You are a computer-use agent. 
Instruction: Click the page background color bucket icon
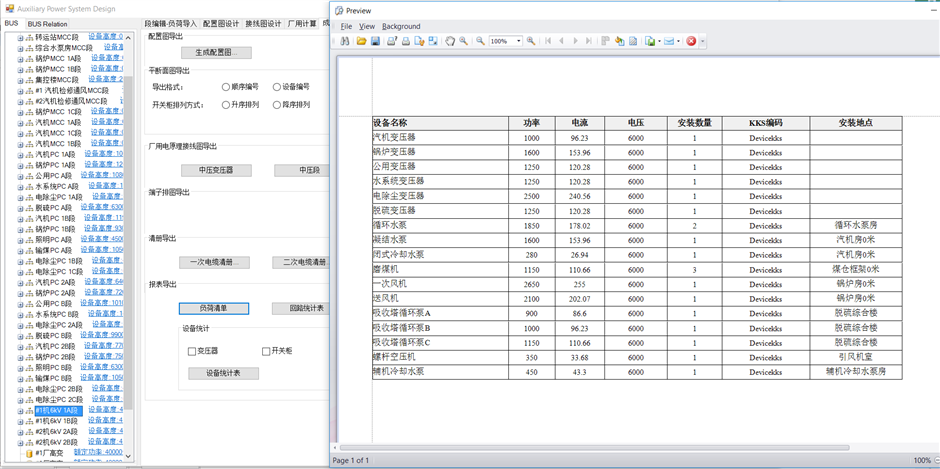click(x=620, y=41)
